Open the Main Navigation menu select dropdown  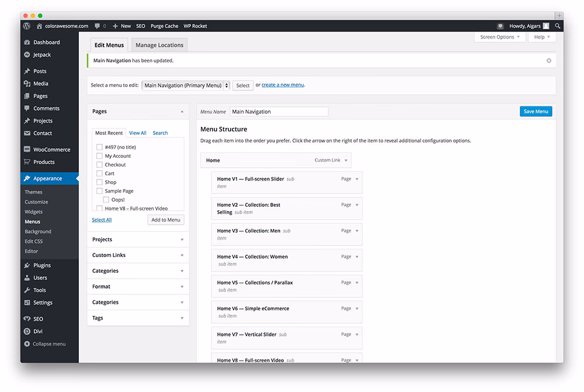(186, 85)
